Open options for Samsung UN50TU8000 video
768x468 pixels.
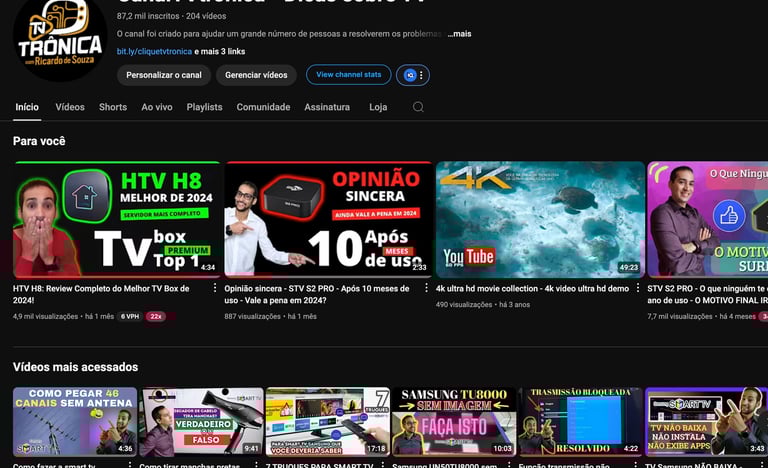509,465
